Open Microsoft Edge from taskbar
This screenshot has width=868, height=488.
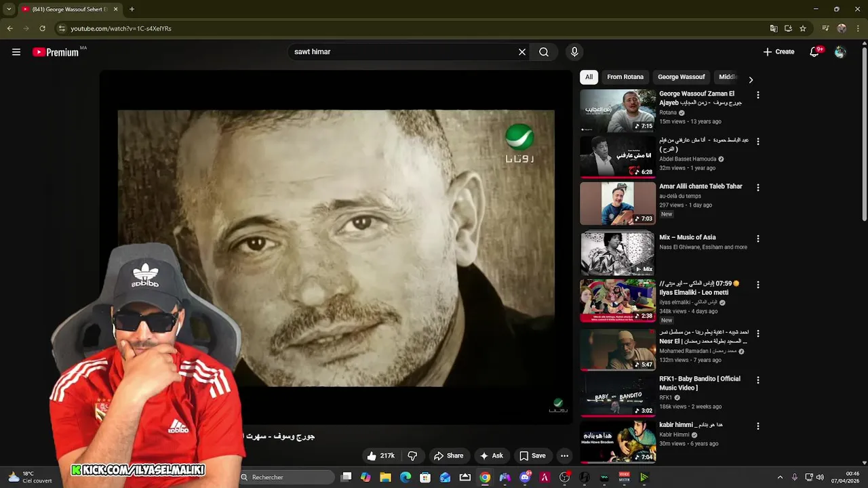pos(406,477)
